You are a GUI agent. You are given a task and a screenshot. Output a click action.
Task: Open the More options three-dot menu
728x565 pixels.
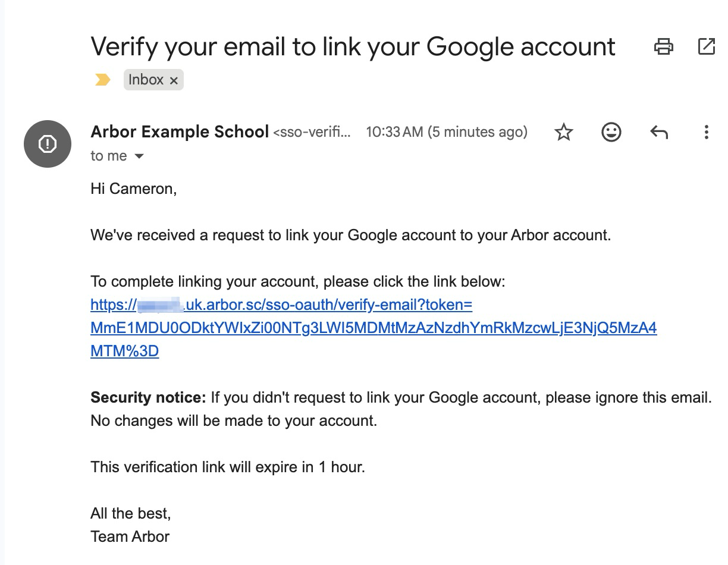coord(706,132)
